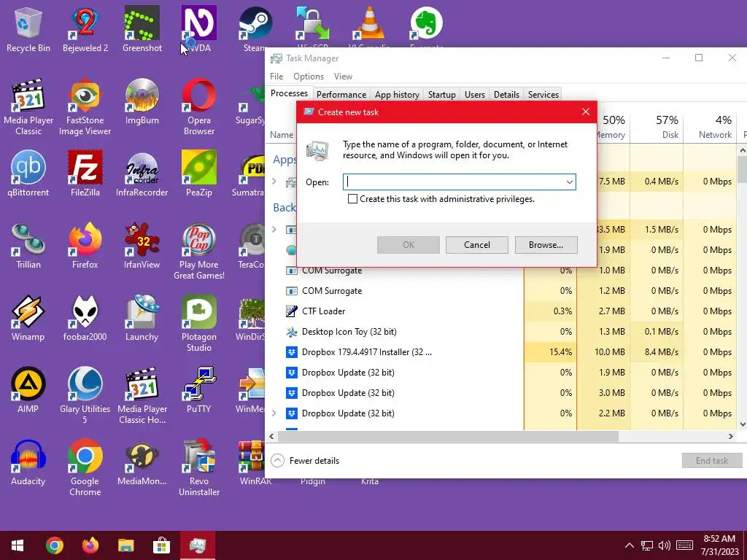Click the horizontal scrollbar in Task Manager
Image resolution: width=747 pixels, height=560 pixels.
(x=448, y=436)
